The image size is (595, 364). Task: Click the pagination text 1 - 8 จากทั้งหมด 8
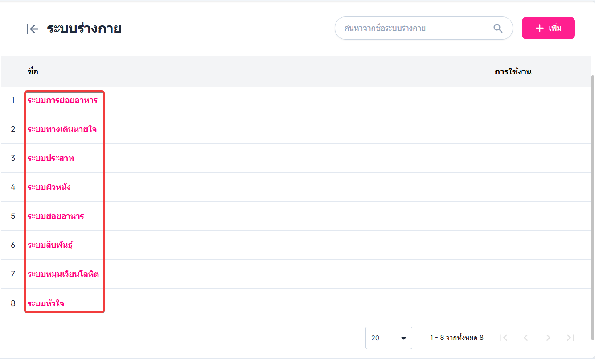(457, 338)
